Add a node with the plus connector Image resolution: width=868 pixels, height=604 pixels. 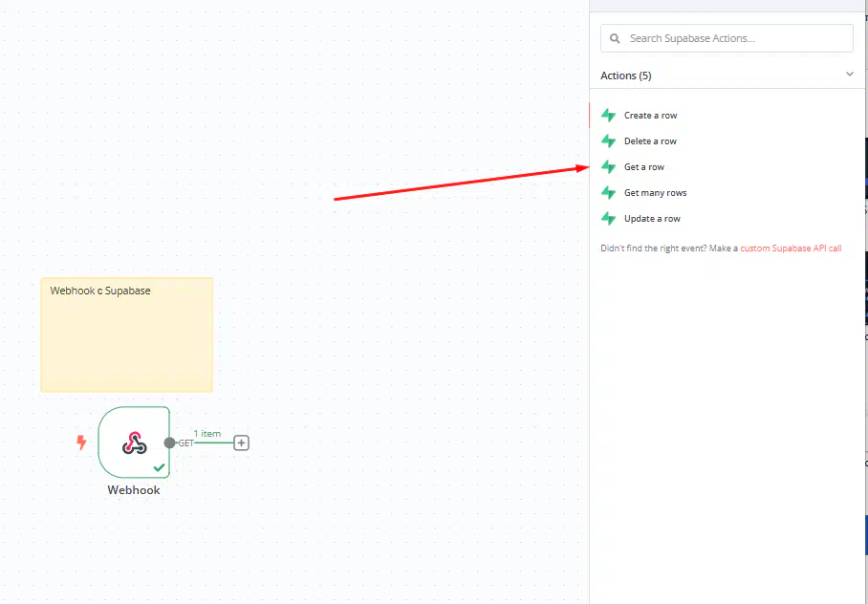click(x=241, y=442)
